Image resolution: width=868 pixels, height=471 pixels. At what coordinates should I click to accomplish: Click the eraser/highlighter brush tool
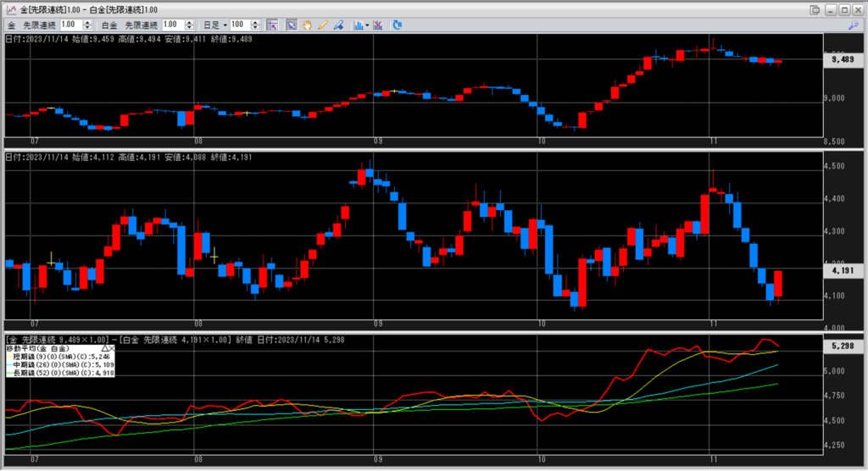click(337, 25)
